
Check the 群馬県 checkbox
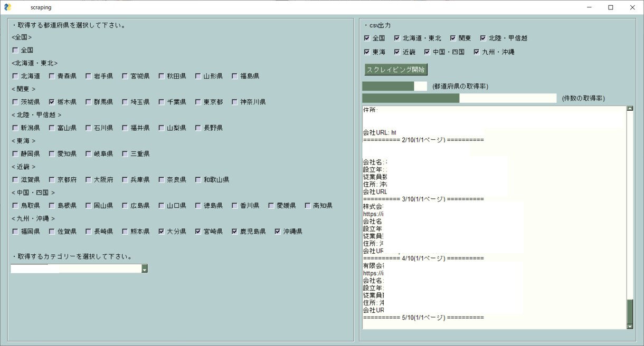88,102
